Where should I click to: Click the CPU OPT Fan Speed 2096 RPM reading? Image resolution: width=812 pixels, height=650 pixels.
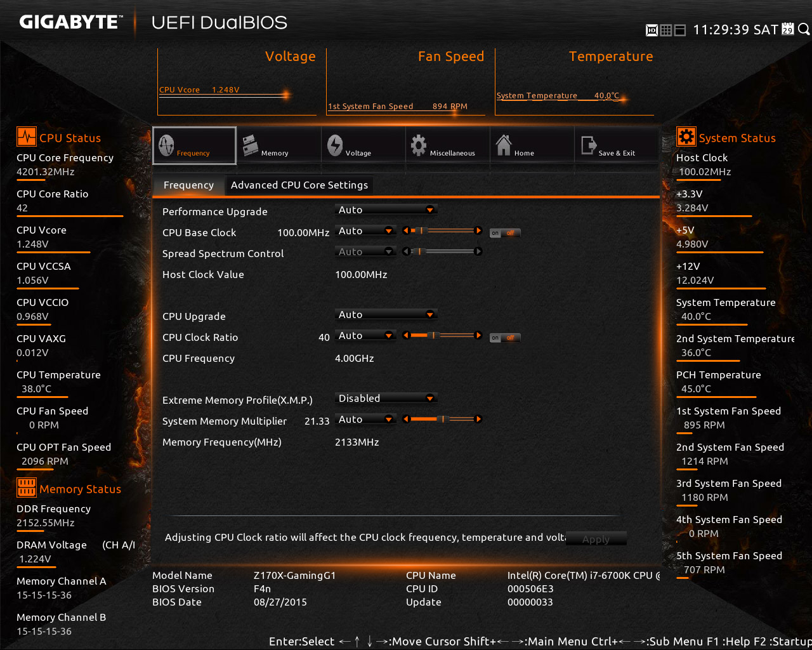[45, 461]
